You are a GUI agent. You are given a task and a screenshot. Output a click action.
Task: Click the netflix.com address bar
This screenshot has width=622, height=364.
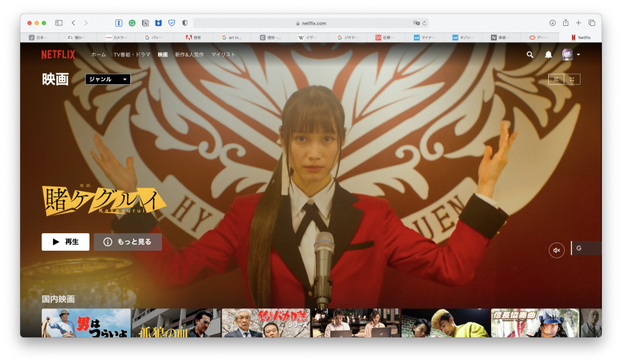point(310,23)
